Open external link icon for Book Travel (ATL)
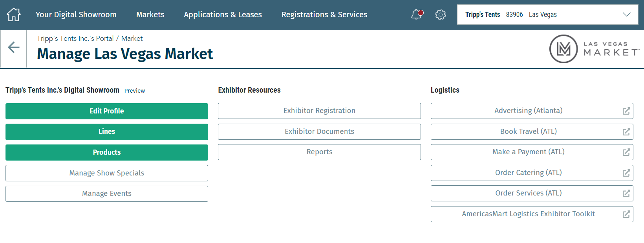 click(x=626, y=132)
